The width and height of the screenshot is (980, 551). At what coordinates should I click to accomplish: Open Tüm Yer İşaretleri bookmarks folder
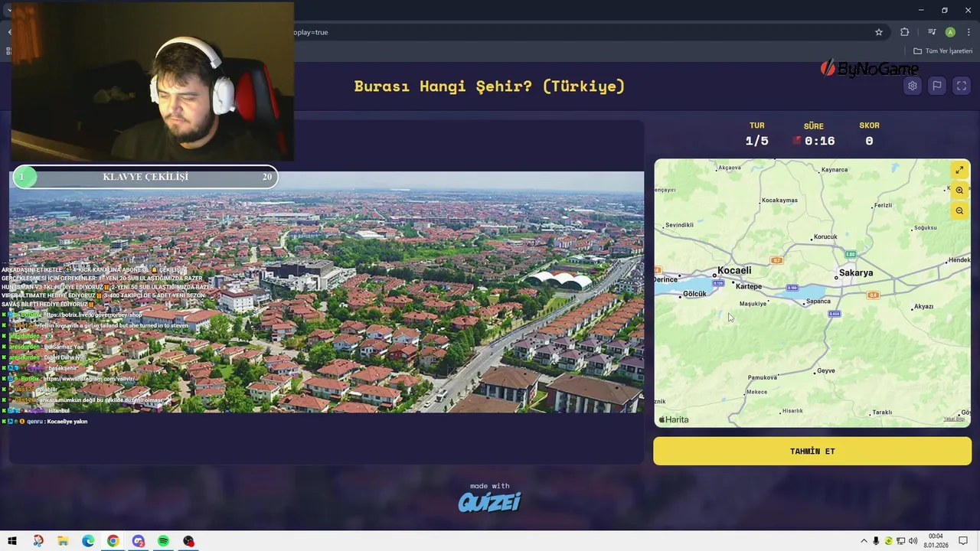(942, 51)
